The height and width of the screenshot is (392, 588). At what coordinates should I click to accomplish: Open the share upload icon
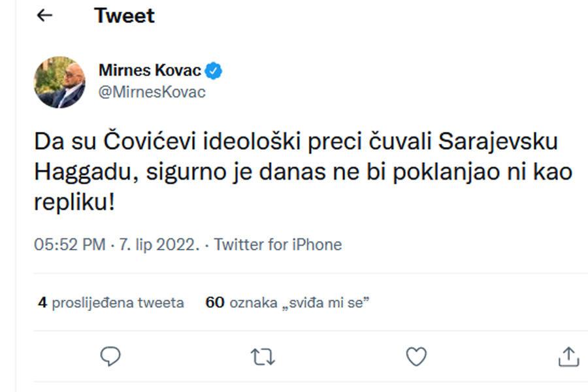point(569,356)
